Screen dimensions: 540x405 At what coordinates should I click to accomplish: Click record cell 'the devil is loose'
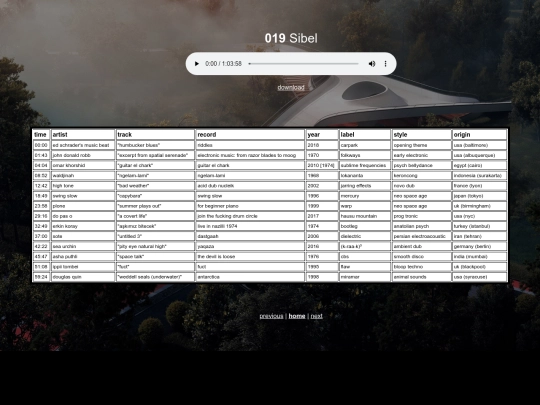[x=250, y=257]
